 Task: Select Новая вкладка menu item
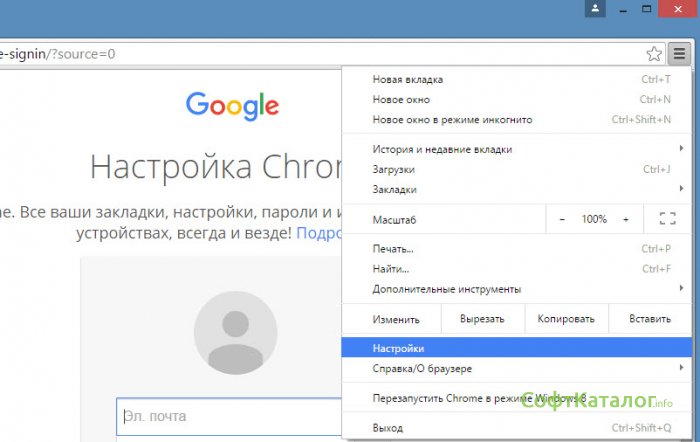(x=408, y=79)
